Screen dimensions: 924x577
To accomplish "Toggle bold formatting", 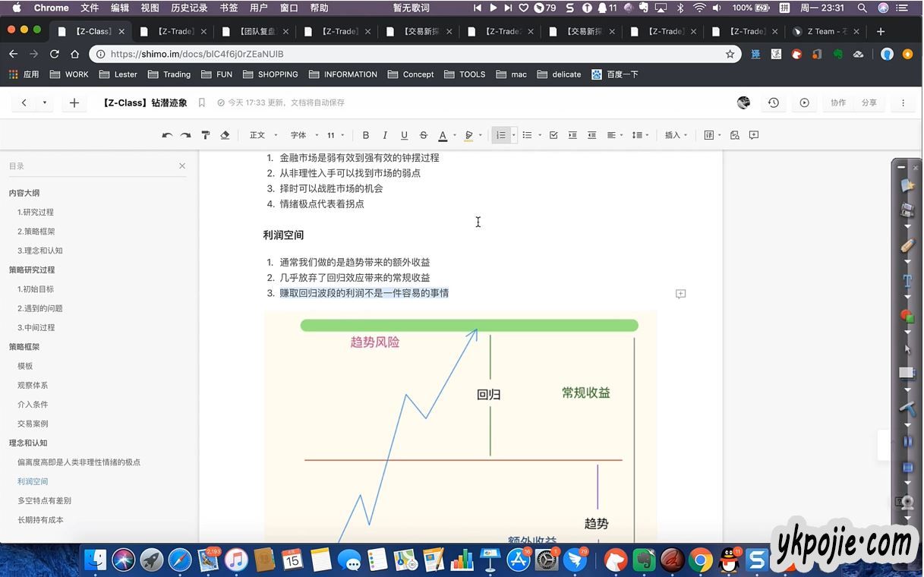I will [x=365, y=135].
